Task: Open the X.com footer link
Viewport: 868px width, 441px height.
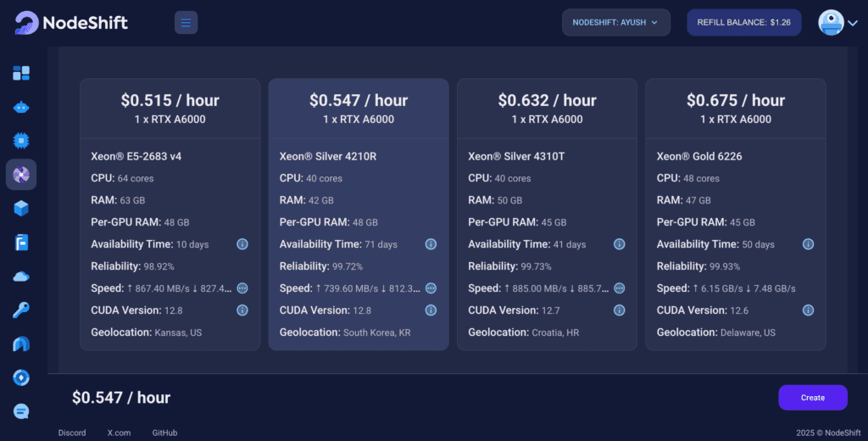Action: point(119,433)
